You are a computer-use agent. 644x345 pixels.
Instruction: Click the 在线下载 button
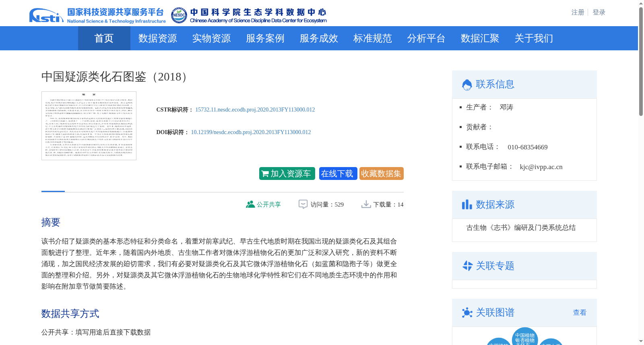pos(338,174)
